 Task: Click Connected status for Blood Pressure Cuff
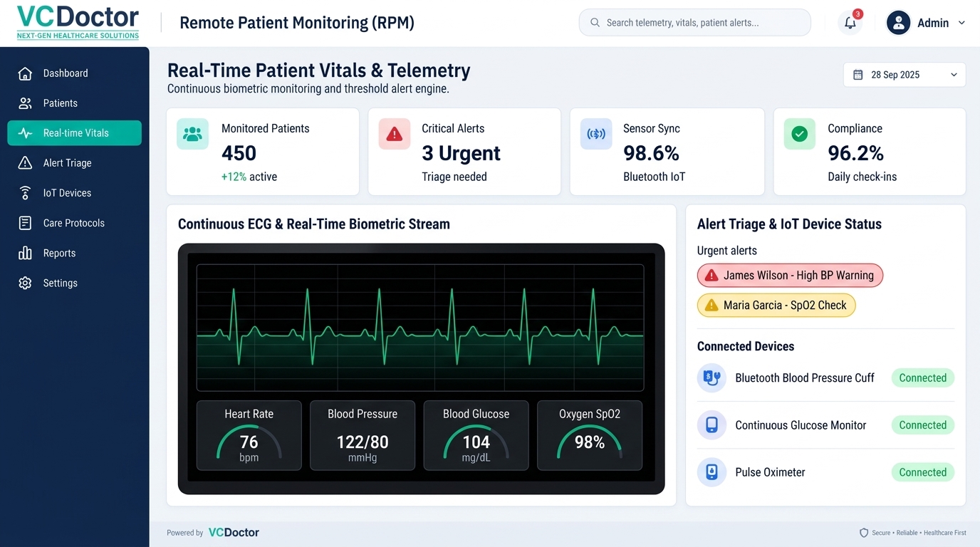tap(922, 378)
